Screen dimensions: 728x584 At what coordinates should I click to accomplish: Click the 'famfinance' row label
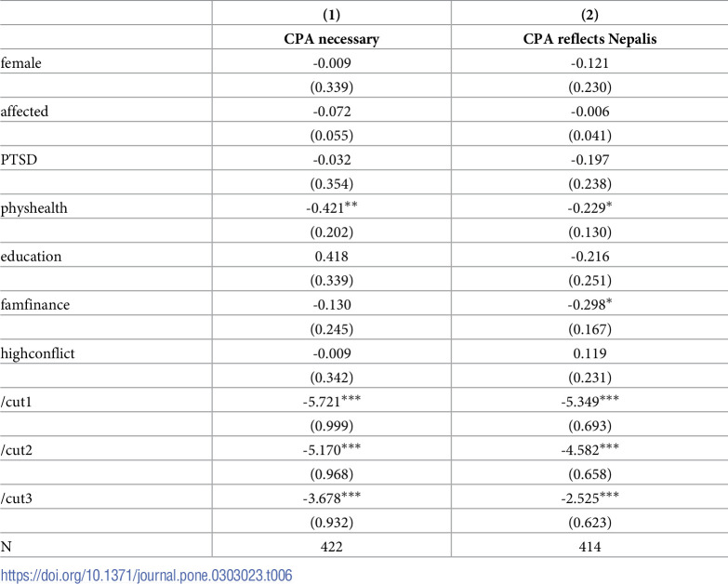[34, 304]
